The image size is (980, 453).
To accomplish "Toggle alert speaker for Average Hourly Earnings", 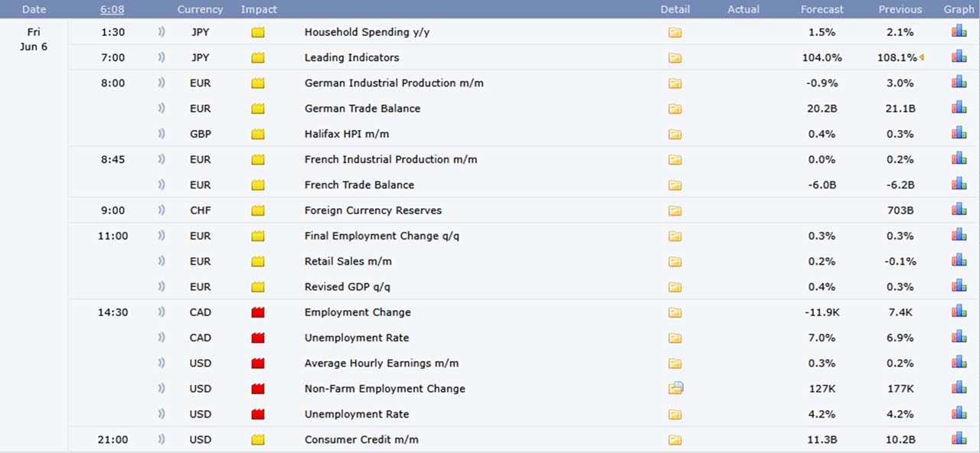I will (x=162, y=363).
